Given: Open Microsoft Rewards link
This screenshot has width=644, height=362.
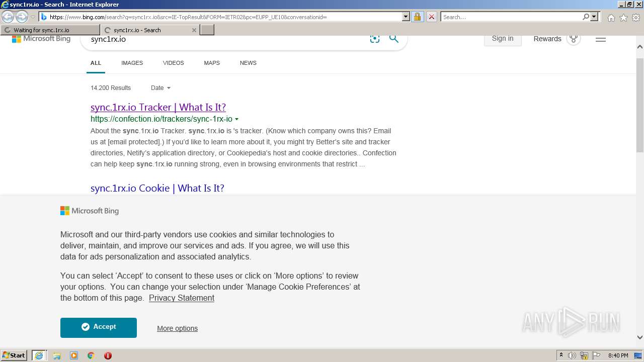Looking at the screenshot, I should click(x=547, y=39).
